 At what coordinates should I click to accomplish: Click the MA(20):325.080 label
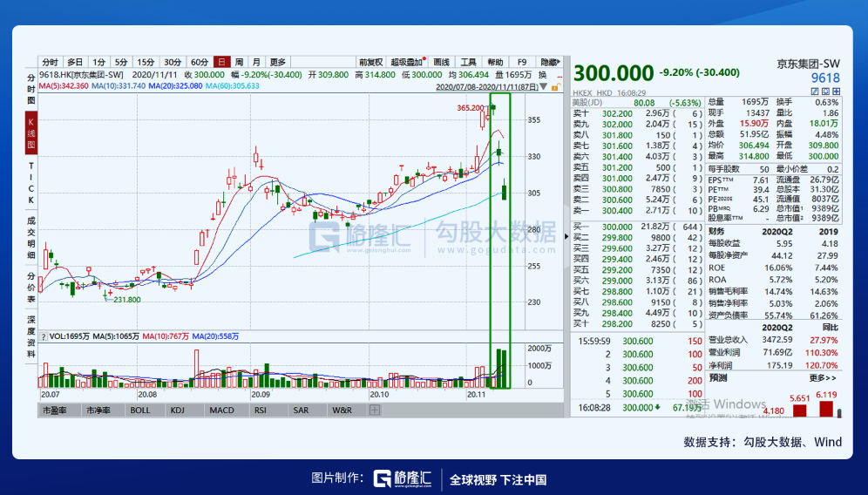click(x=175, y=85)
